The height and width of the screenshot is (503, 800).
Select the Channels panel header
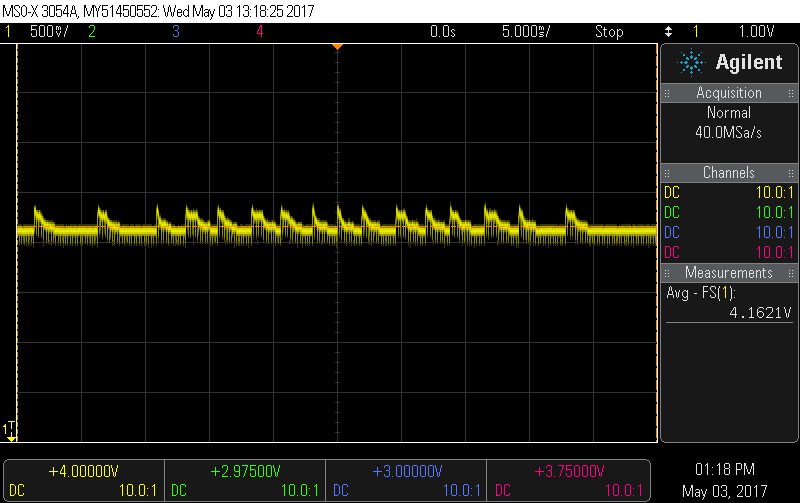tap(729, 172)
